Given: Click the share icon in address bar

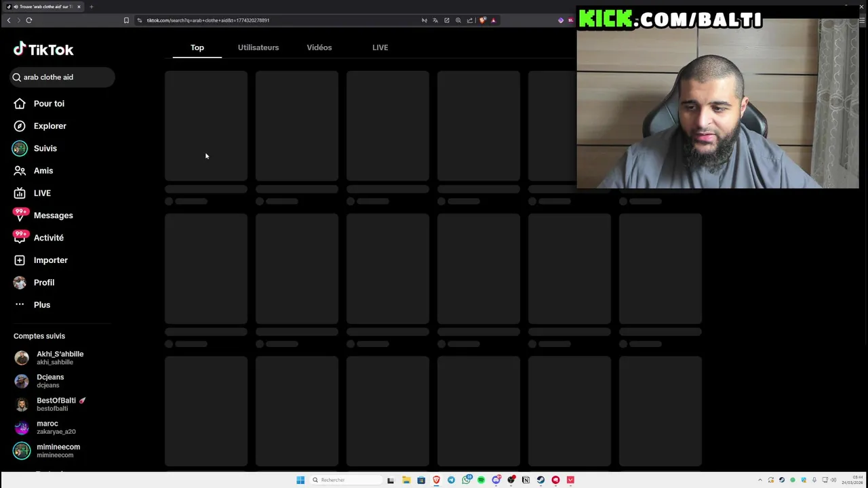Looking at the screenshot, I should tap(470, 20).
